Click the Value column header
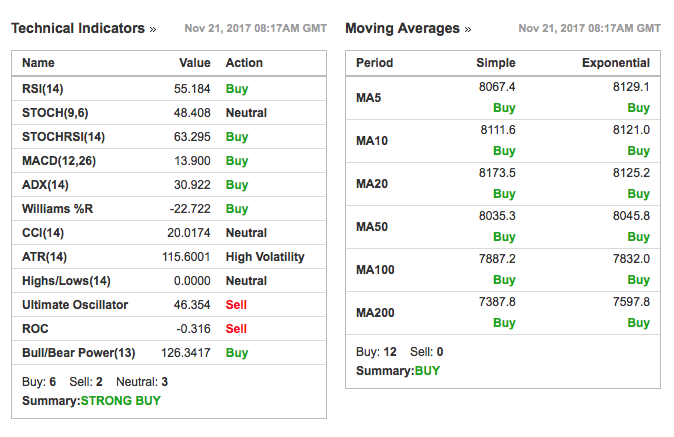The height and width of the screenshot is (437, 674). coord(194,63)
